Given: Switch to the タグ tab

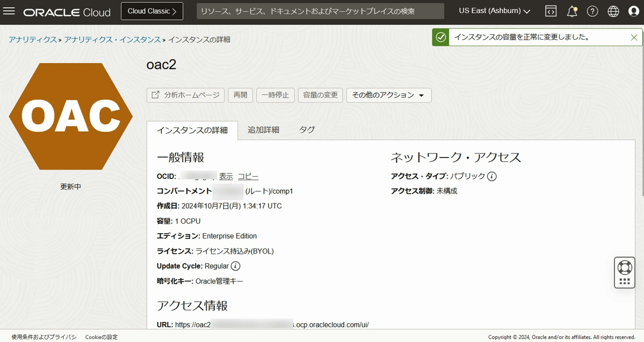Looking at the screenshot, I should point(307,130).
